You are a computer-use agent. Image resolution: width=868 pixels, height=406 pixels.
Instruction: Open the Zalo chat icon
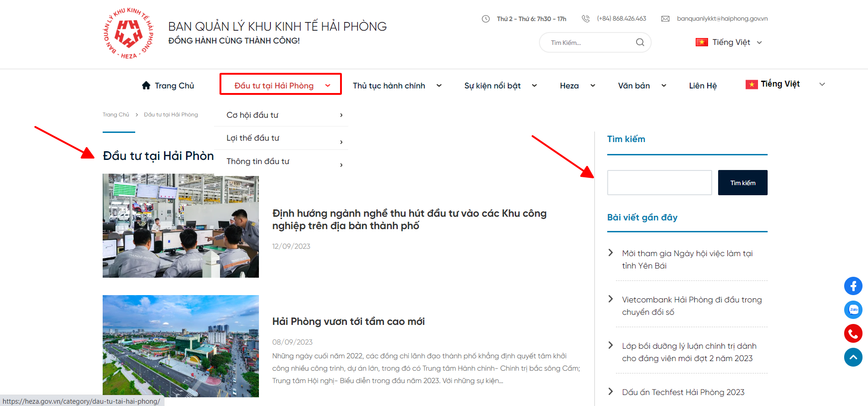tap(853, 310)
